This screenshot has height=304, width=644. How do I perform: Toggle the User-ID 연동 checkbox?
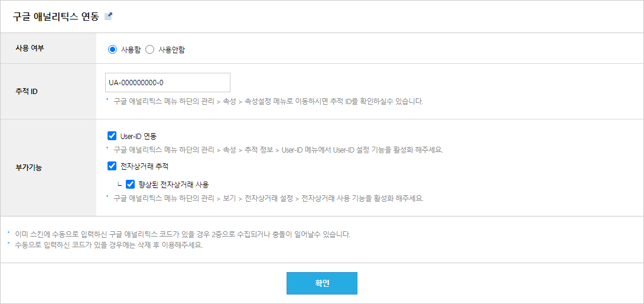111,136
